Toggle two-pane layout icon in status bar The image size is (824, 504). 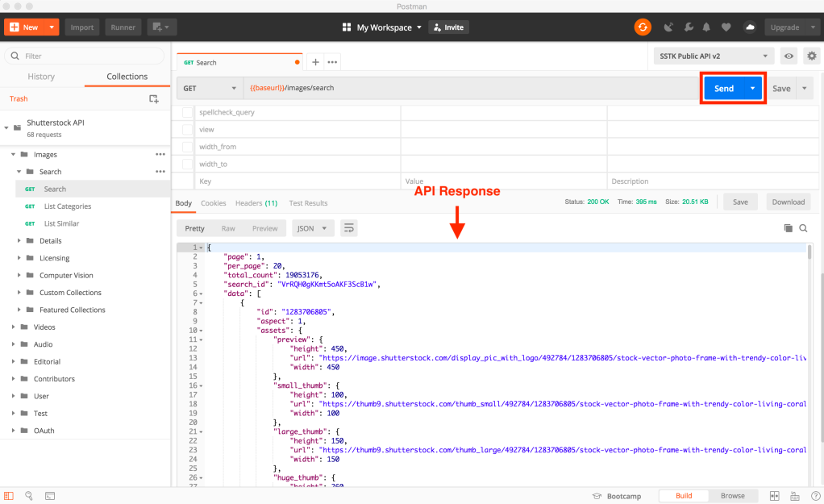click(775, 496)
